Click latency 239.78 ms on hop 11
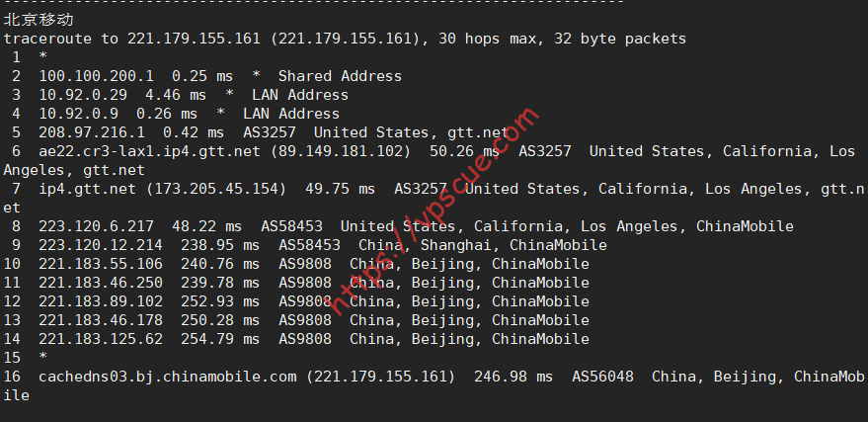Screen dimensions: 868x422 (x=220, y=283)
